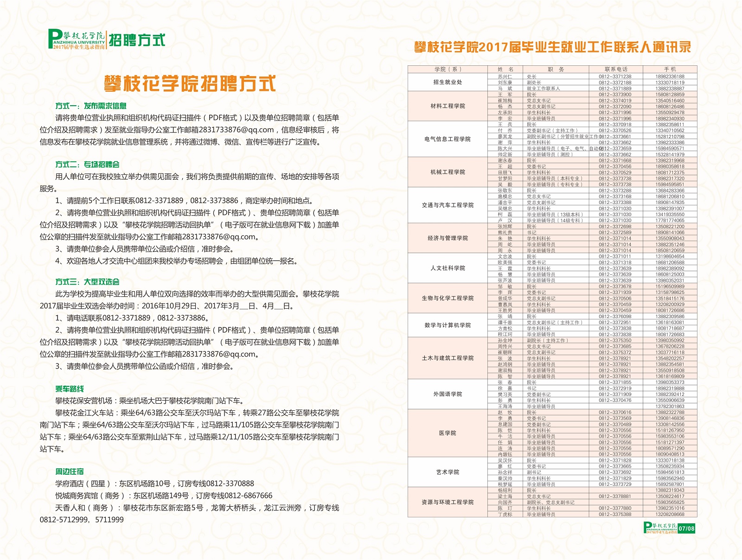Click the 电气信息工程学院 department cell

tap(448, 139)
